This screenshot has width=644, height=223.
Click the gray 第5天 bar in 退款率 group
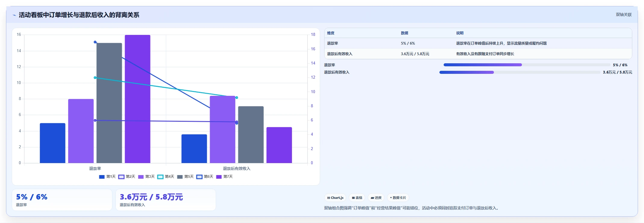109,103
